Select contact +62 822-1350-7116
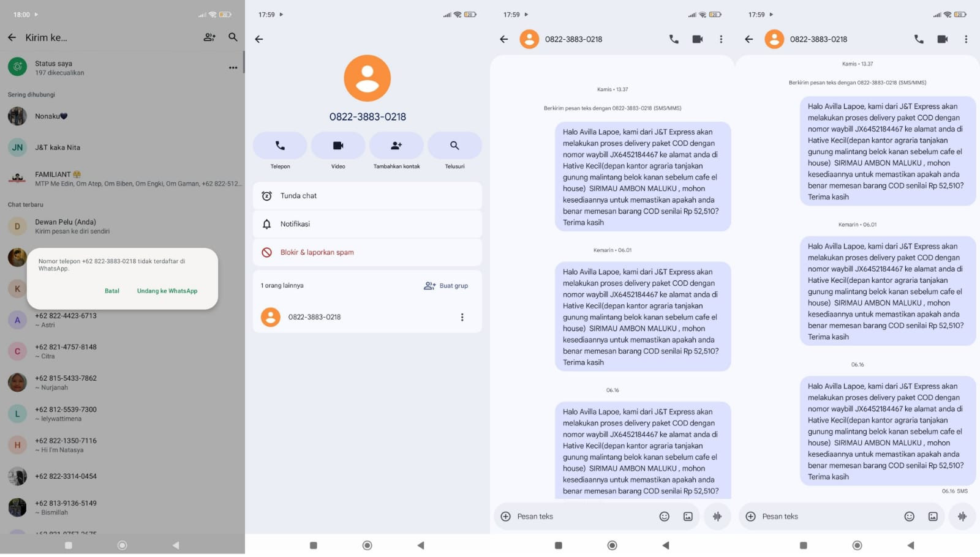Image resolution: width=980 pixels, height=557 pixels. point(123,445)
